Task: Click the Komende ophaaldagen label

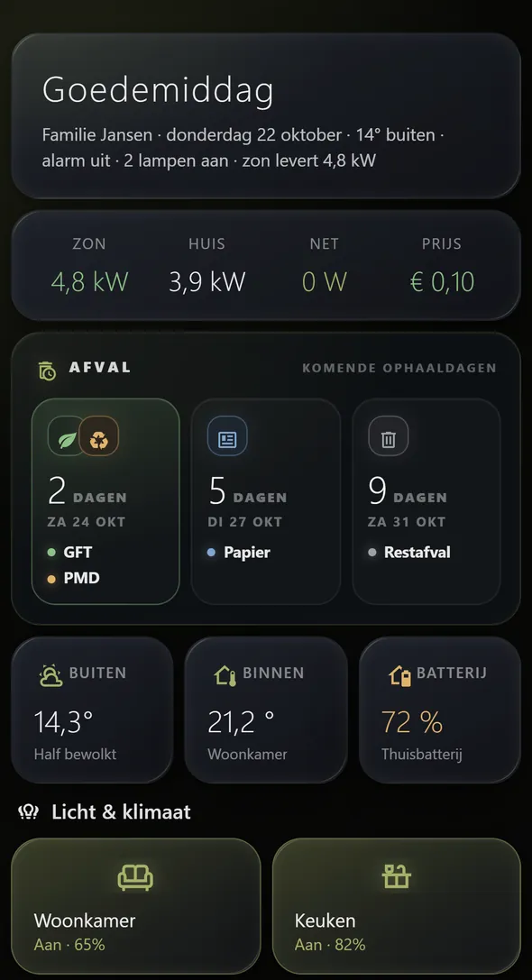Action: coord(399,368)
